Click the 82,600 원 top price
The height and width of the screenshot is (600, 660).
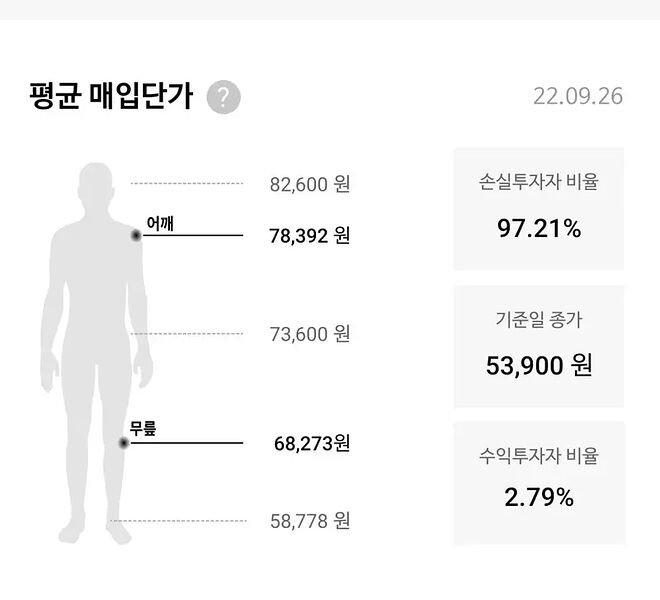pos(309,184)
